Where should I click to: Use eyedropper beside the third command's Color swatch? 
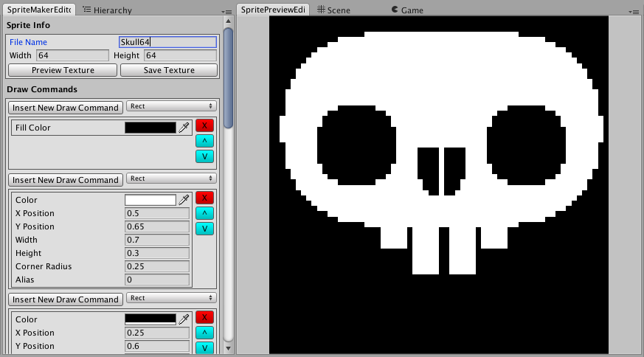click(x=184, y=319)
